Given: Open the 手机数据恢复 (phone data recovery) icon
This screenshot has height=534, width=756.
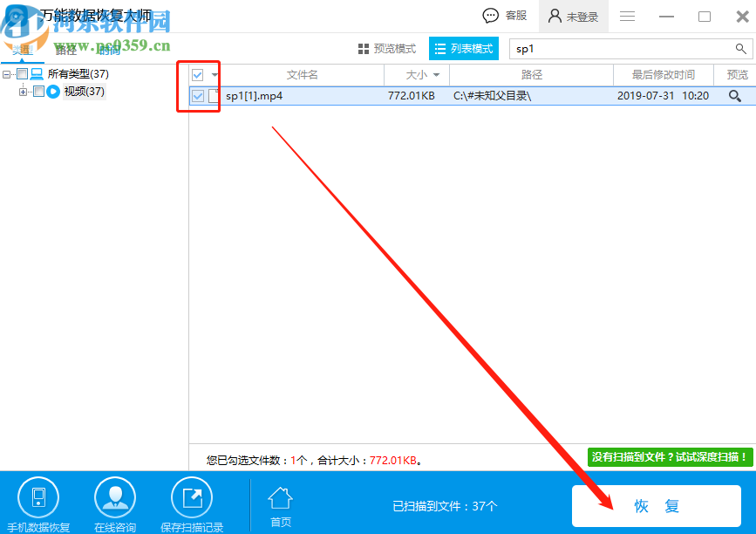Looking at the screenshot, I should [37, 502].
